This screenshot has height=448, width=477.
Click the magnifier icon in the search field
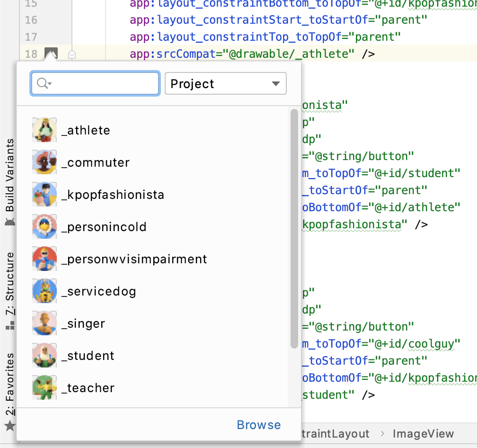pos(41,83)
